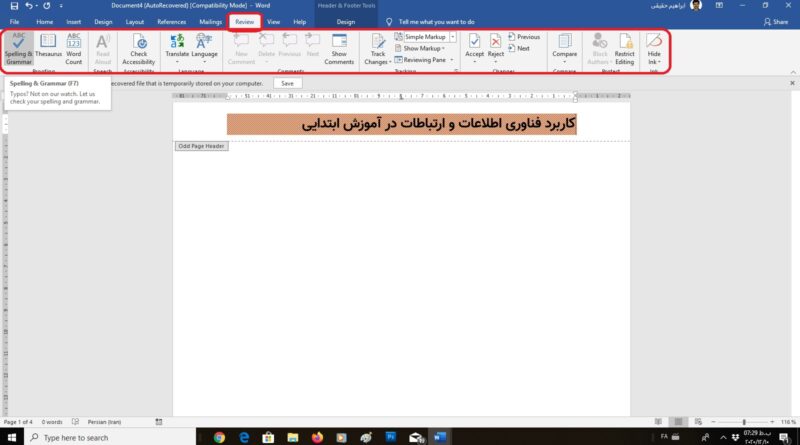
Task: Click the Spelling & Grammar icon
Action: (19, 49)
